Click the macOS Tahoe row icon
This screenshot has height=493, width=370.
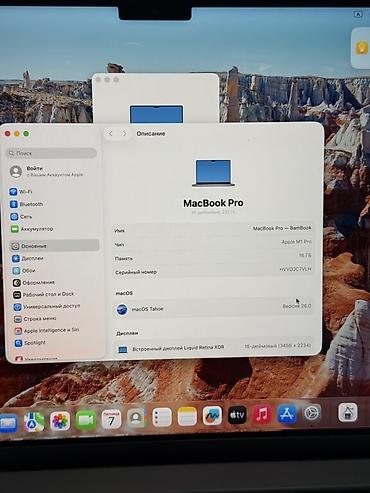coord(122,310)
